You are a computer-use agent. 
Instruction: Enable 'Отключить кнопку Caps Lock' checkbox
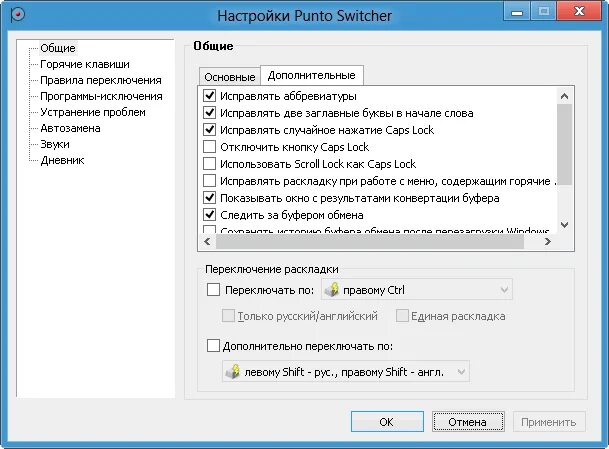click(x=210, y=147)
